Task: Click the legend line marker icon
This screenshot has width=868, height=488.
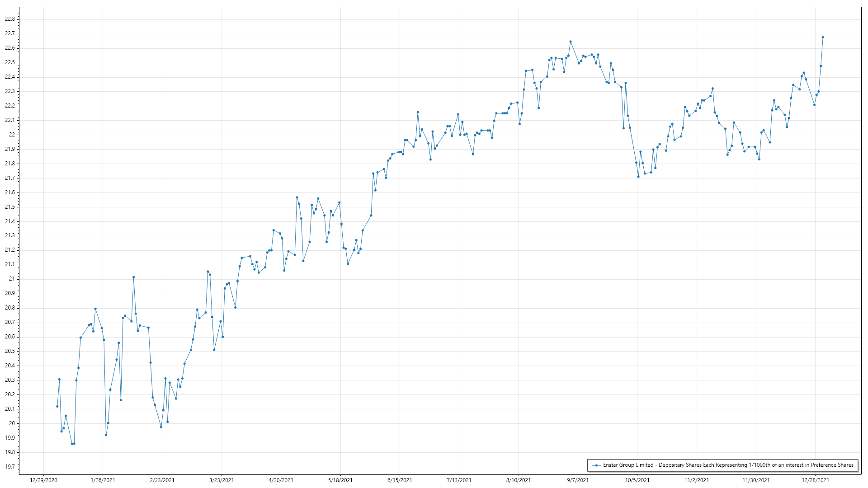Action: [x=597, y=465]
